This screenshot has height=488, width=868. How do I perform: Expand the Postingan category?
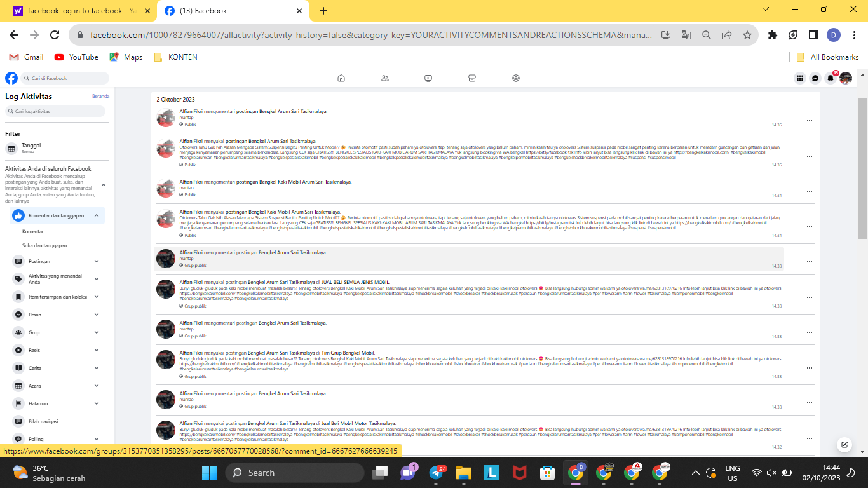[97, 261]
